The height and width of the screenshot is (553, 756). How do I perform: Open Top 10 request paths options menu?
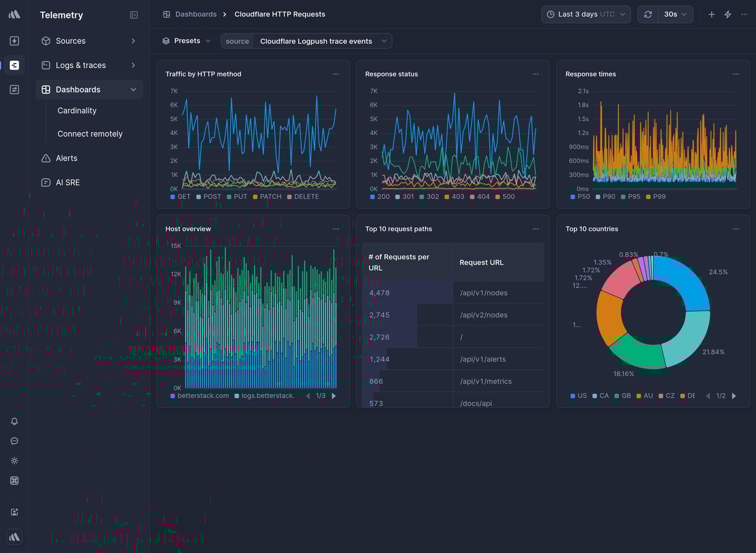coord(535,229)
